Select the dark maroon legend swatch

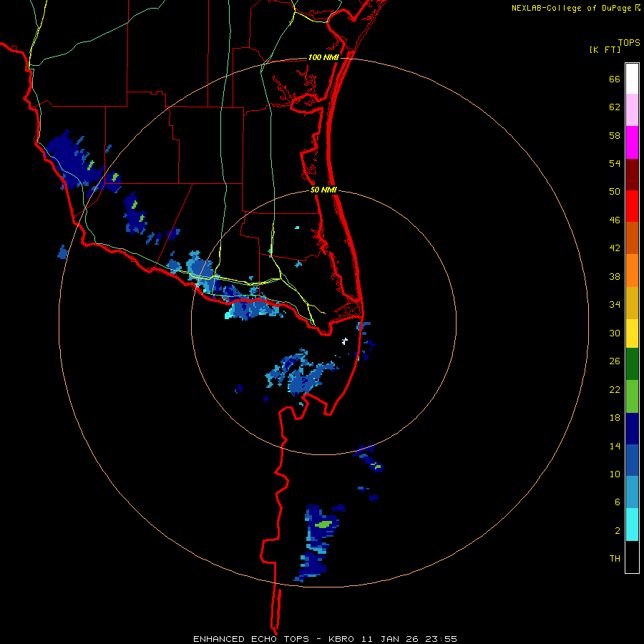coord(632,175)
